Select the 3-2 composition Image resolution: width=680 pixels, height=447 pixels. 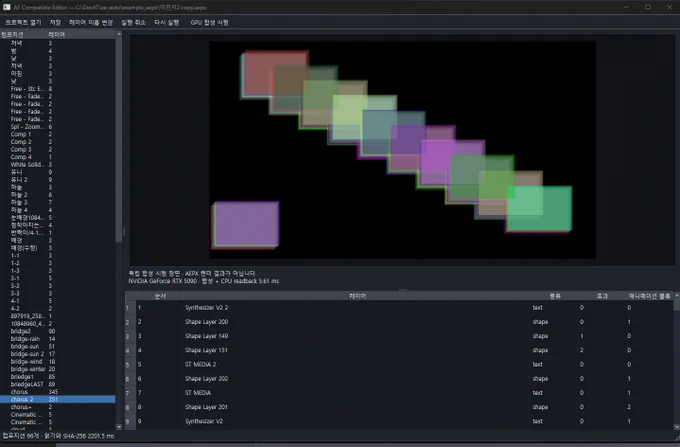[x=58, y=286]
